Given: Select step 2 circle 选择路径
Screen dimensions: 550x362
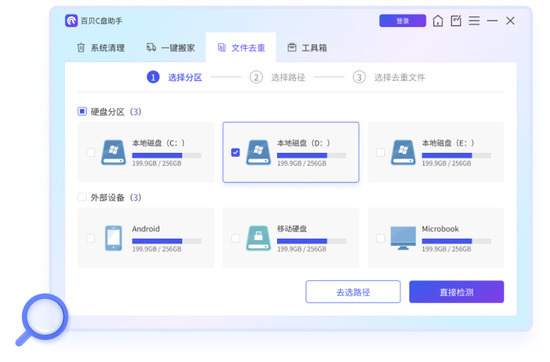Looking at the screenshot, I should point(256,77).
